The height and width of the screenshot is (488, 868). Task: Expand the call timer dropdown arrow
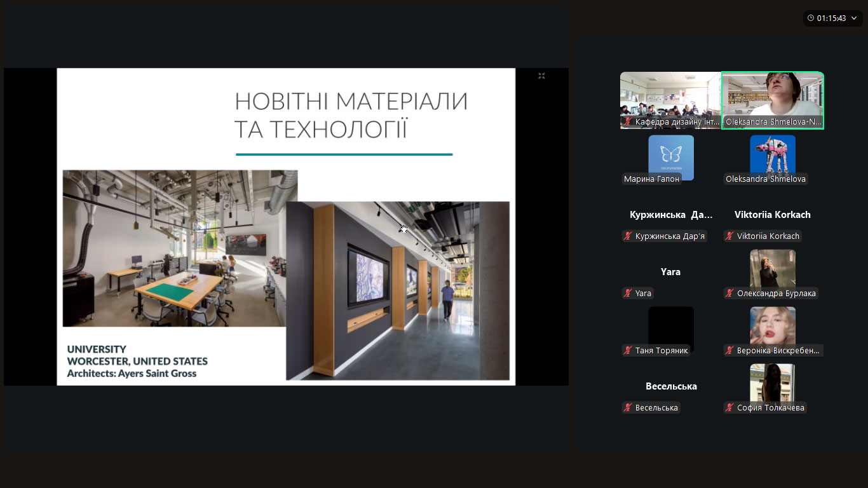(x=854, y=18)
